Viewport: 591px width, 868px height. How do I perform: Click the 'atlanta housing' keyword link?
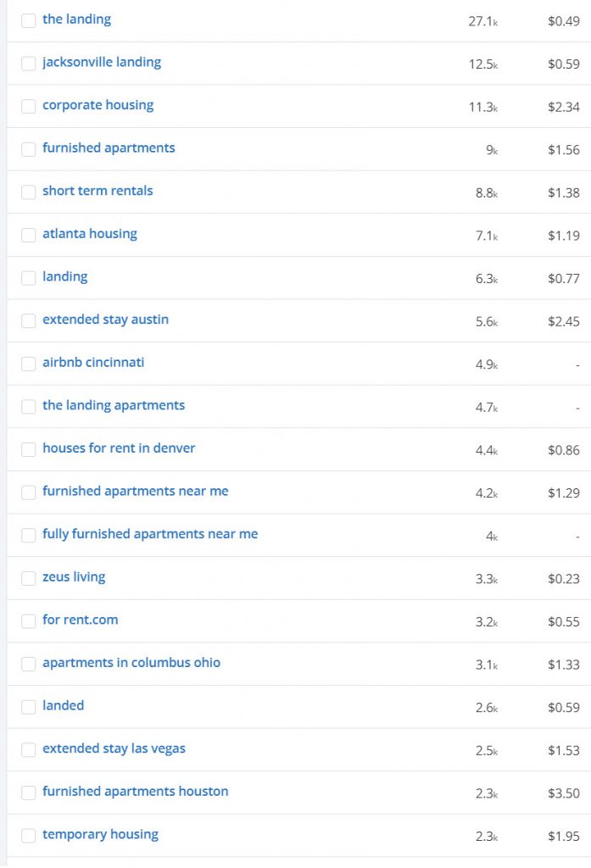tap(90, 233)
